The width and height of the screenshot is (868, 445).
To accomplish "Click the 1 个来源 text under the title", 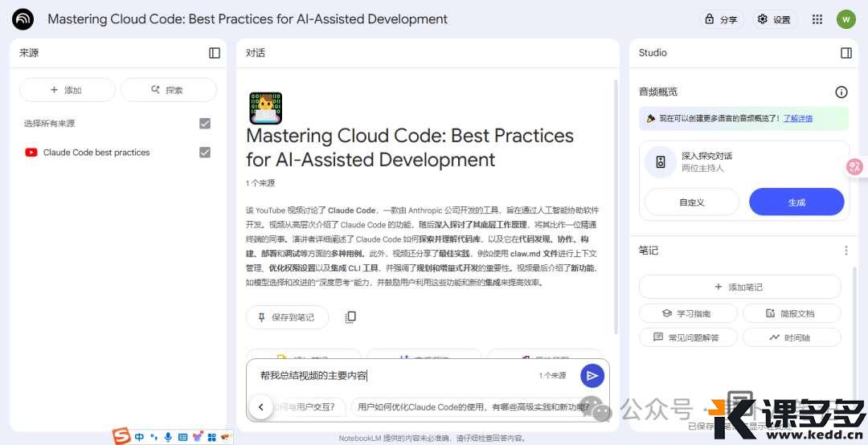I will pyautogui.click(x=260, y=183).
